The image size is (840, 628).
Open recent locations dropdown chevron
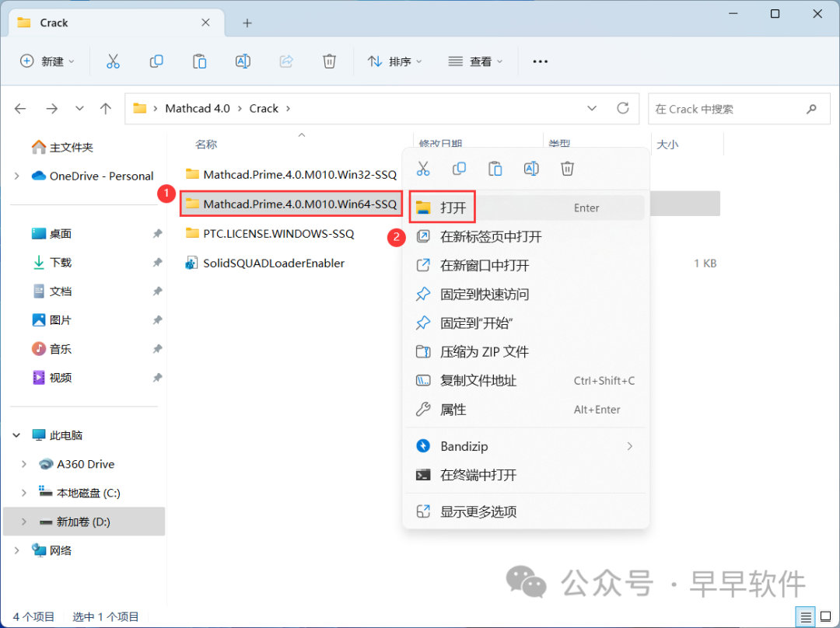click(79, 109)
